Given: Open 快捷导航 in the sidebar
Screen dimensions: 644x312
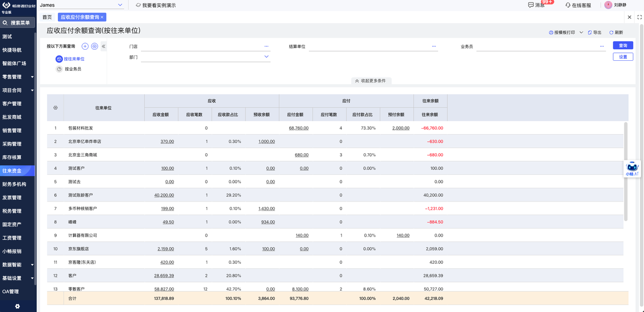Looking at the screenshot, I should [x=12, y=50].
